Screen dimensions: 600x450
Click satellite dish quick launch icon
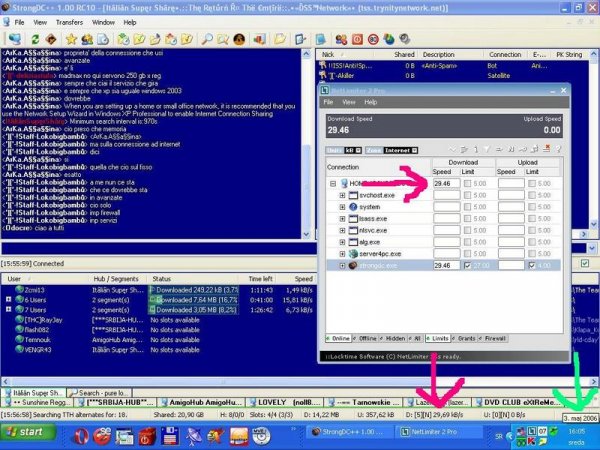coord(194,436)
